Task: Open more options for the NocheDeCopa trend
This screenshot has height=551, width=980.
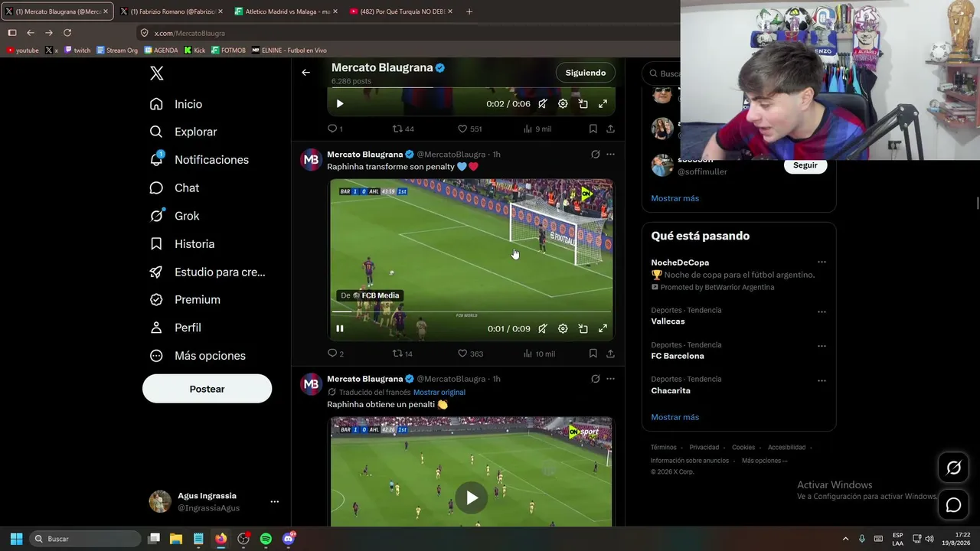Action: 822,262
